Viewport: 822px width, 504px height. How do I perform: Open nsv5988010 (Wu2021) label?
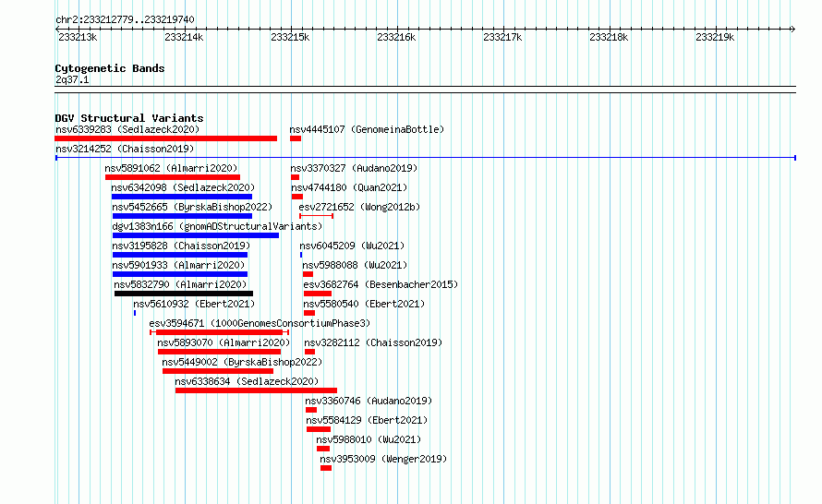point(369,439)
